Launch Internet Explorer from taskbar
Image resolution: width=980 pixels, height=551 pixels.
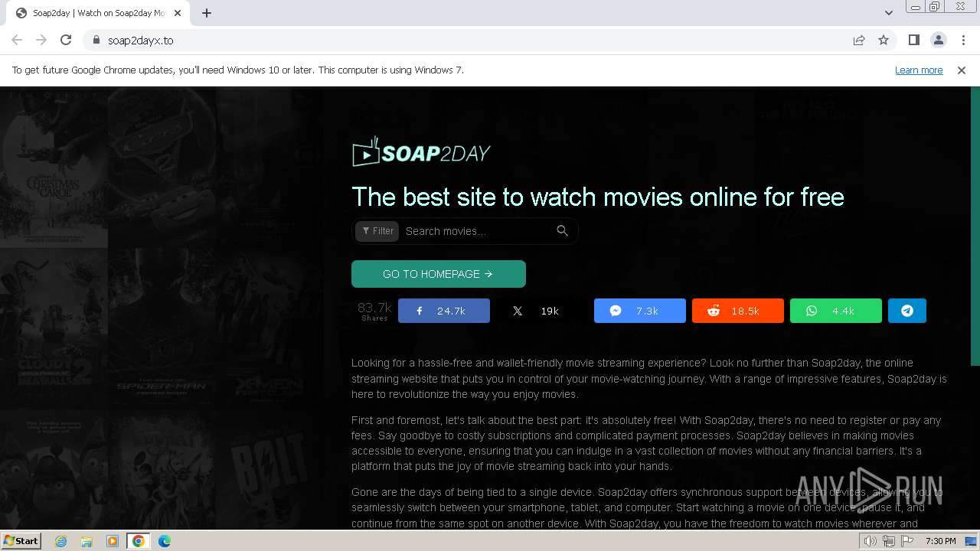[61, 541]
